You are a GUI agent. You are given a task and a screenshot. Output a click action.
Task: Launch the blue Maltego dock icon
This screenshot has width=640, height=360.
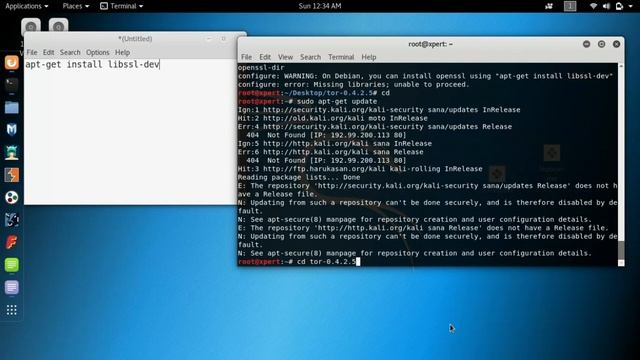11,129
